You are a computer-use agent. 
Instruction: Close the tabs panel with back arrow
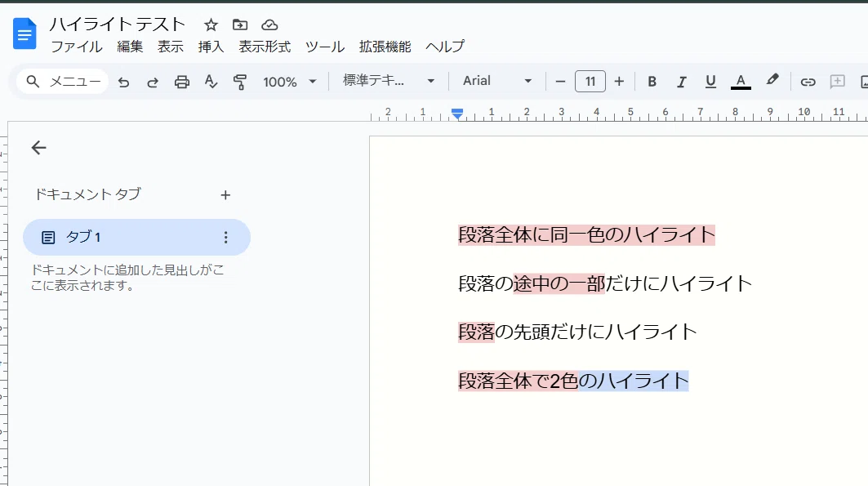pos(38,148)
